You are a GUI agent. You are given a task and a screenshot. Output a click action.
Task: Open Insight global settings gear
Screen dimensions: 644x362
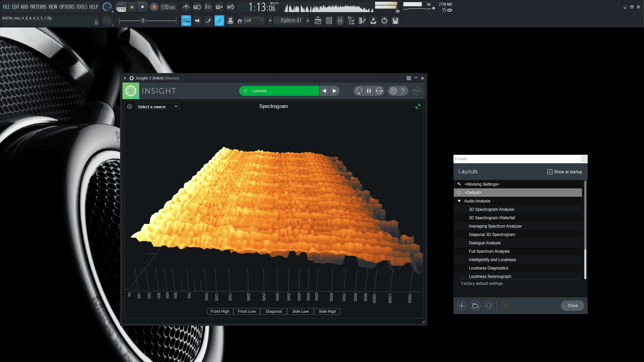(393, 91)
